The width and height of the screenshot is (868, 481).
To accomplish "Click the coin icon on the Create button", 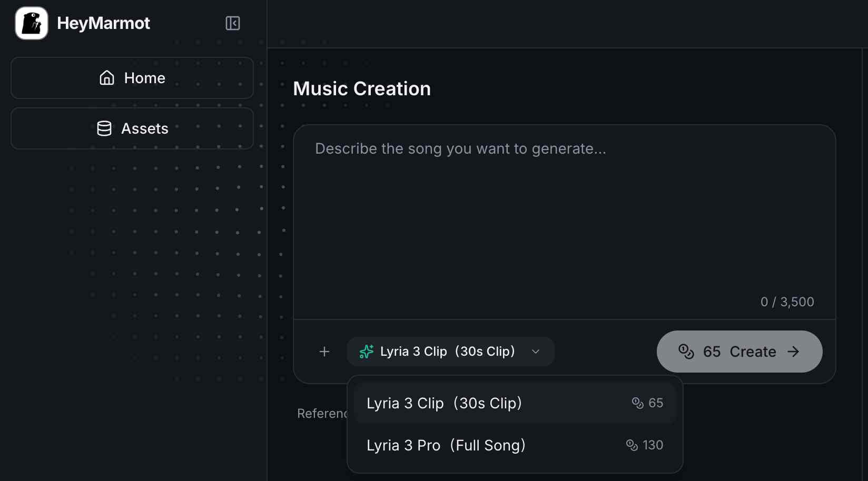I will pyautogui.click(x=686, y=352).
